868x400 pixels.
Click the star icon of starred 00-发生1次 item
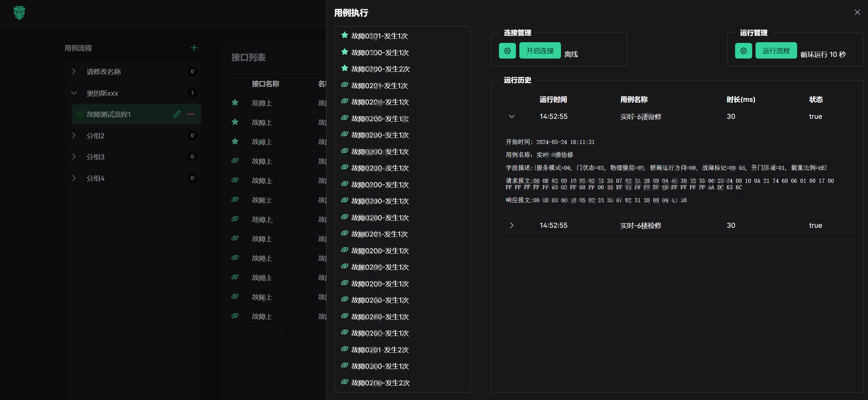[345, 52]
